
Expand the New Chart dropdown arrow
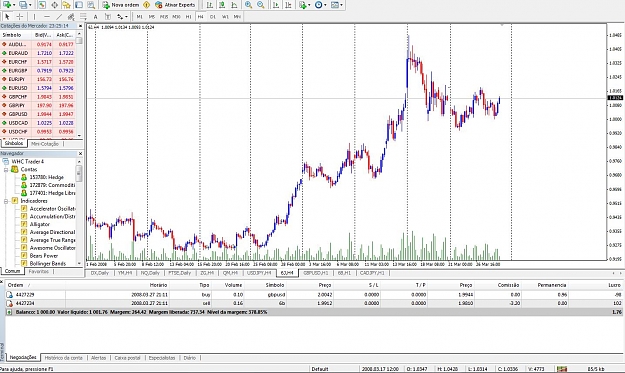click(x=14, y=5)
